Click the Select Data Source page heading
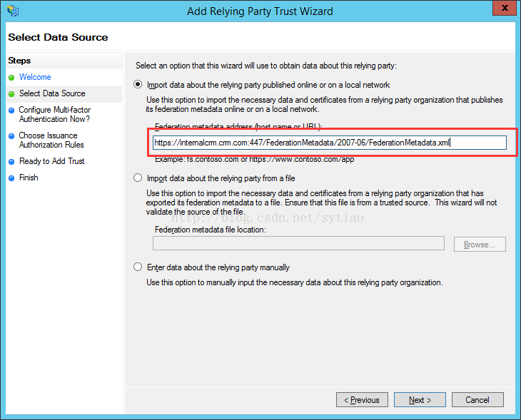521x420 pixels. (58, 37)
